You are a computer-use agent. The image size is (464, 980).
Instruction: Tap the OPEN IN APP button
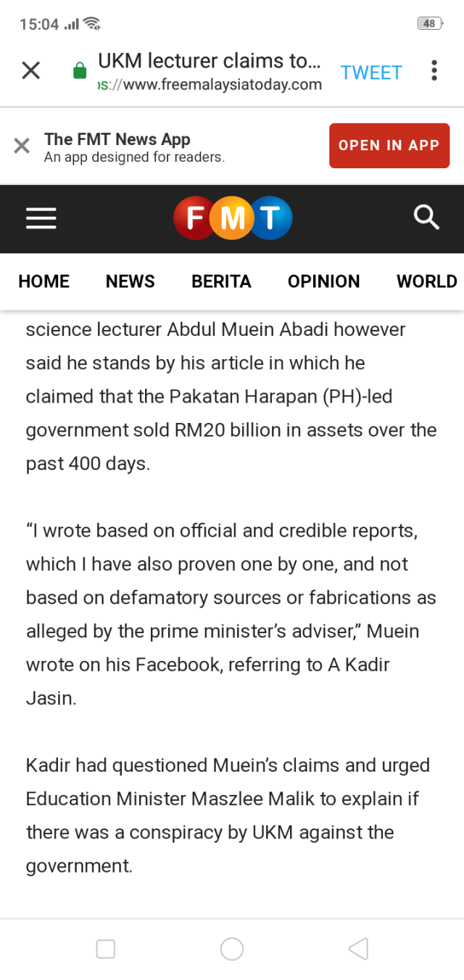coord(389,146)
